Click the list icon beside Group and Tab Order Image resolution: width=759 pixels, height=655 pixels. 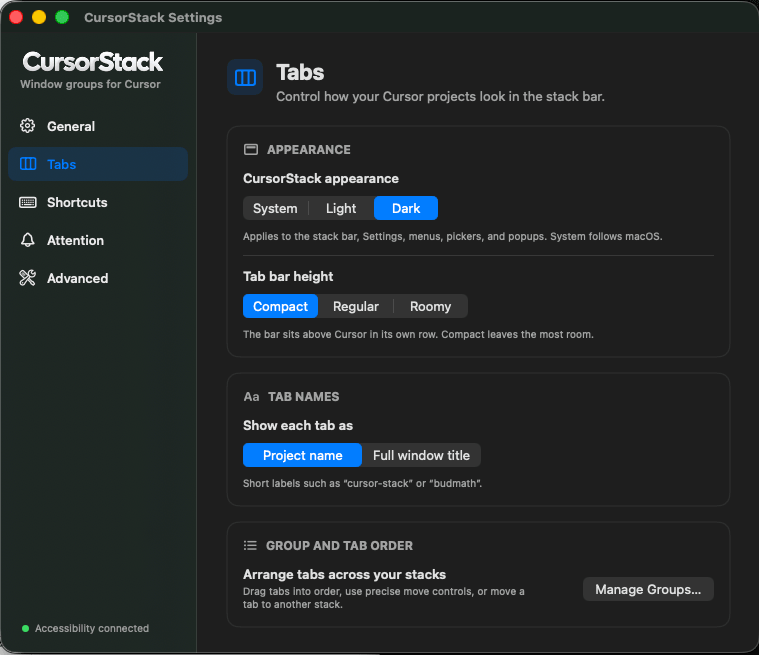(250, 546)
